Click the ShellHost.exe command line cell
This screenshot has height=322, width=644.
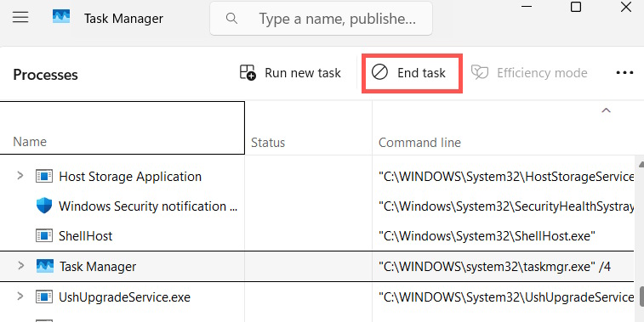pos(487,236)
